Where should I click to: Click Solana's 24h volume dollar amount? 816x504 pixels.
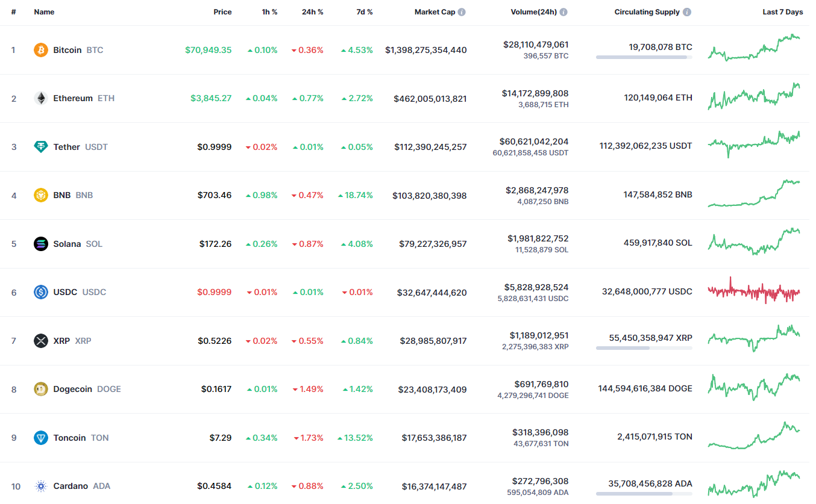(x=538, y=238)
